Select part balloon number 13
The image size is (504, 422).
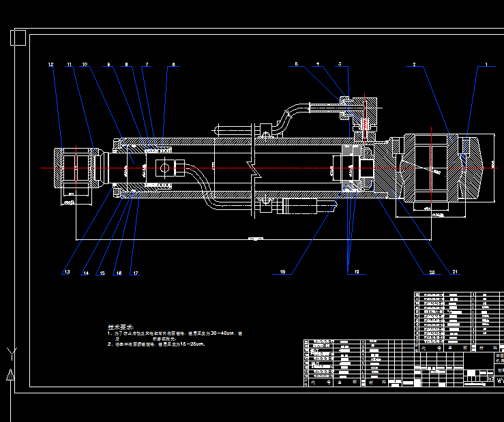coord(67,271)
